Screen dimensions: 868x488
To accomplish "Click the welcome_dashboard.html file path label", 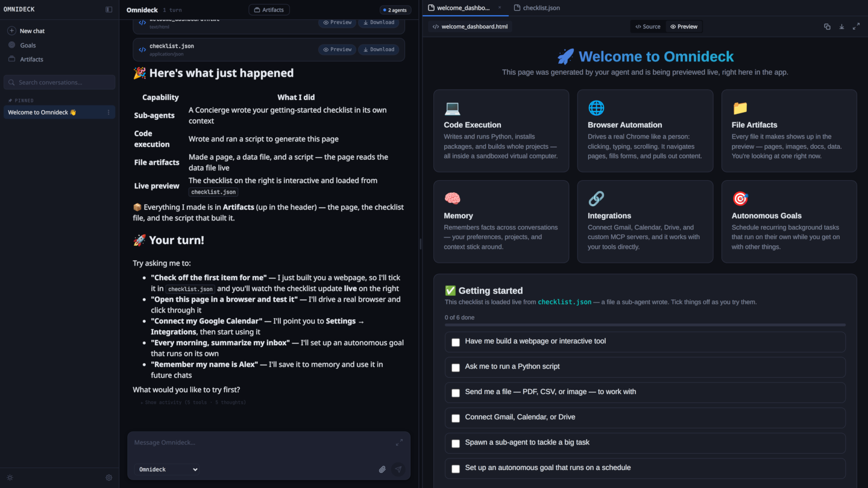I will (470, 27).
